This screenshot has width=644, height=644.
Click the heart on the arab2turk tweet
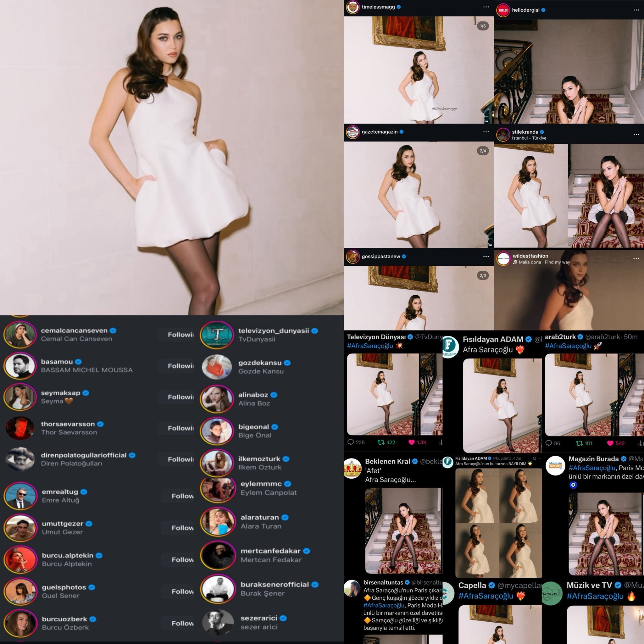pos(610,443)
